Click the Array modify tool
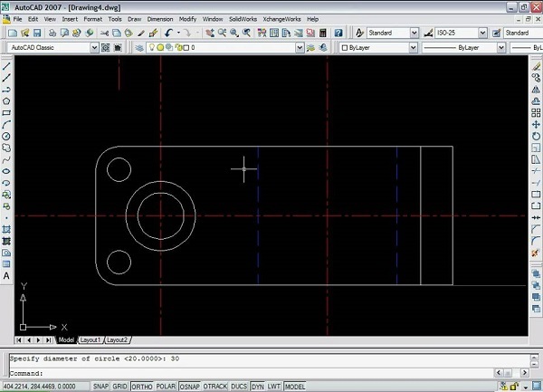Image resolution: width=543 pixels, height=392 pixels. 536,113
